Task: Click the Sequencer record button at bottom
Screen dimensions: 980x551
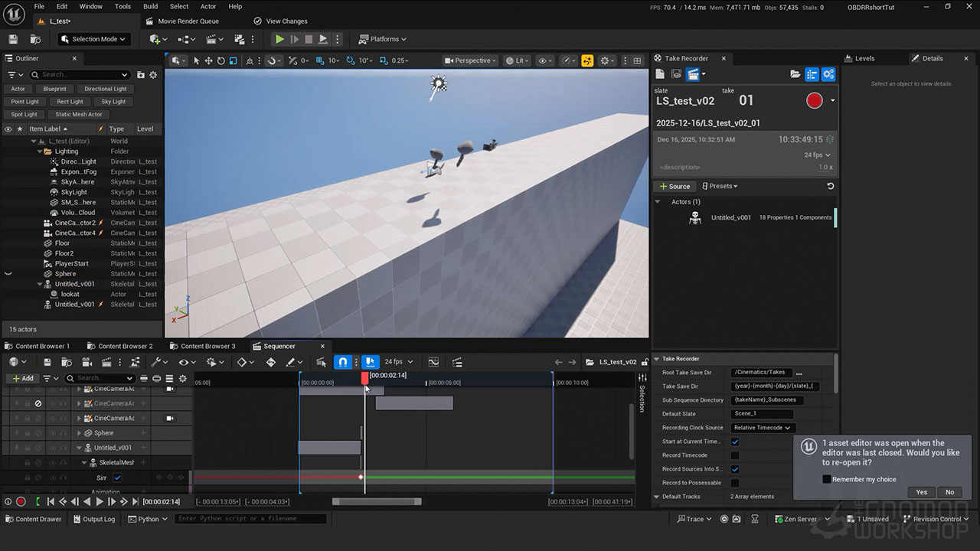Action: [x=21, y=502]
